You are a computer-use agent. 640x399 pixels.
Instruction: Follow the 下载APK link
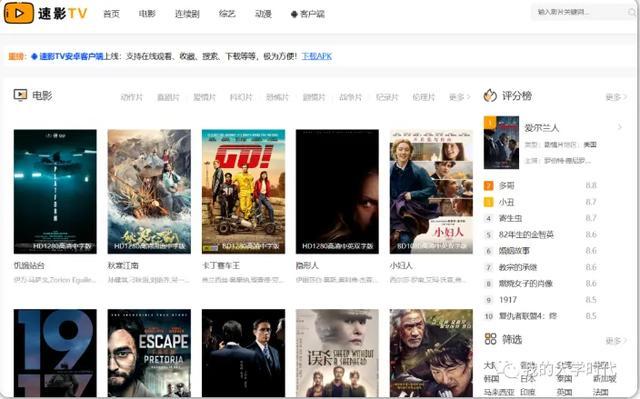point(317,56)
